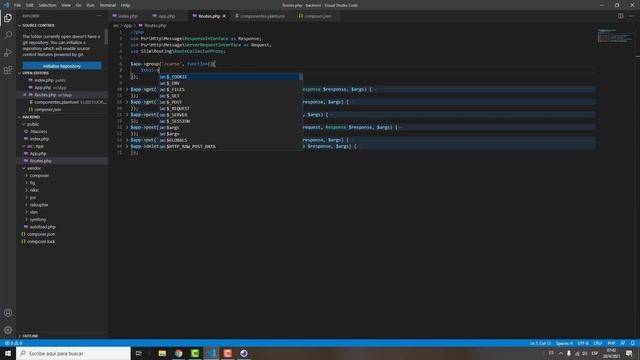
Task: Open the Accounts menu in the activity bar
Action: [8, 313]
